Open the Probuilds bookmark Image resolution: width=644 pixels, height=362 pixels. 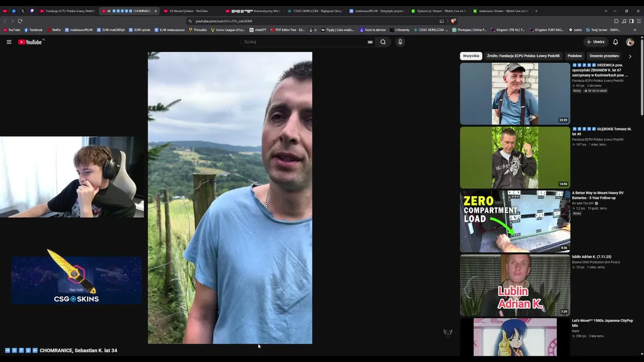pos(198,30)
